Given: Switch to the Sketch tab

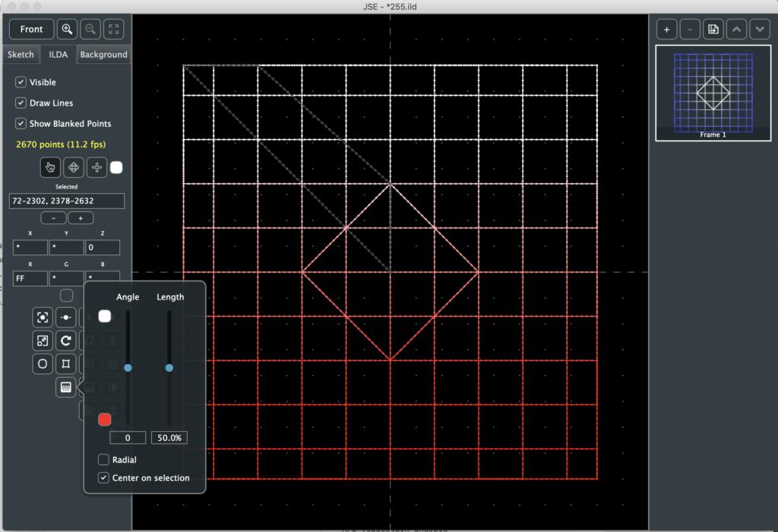Looking at the screenshot, I should (x=21, y=55).
